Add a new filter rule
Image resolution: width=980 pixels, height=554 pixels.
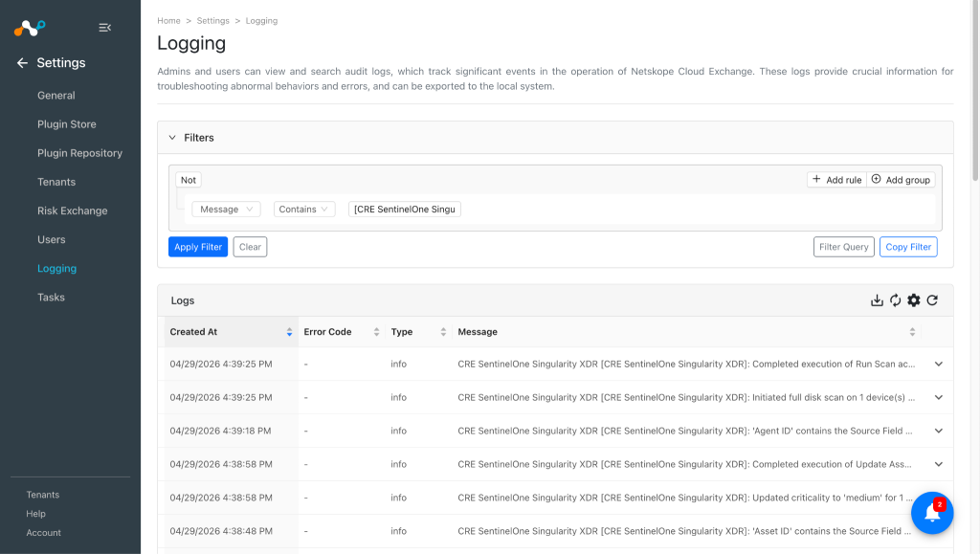tap(836, 180)
